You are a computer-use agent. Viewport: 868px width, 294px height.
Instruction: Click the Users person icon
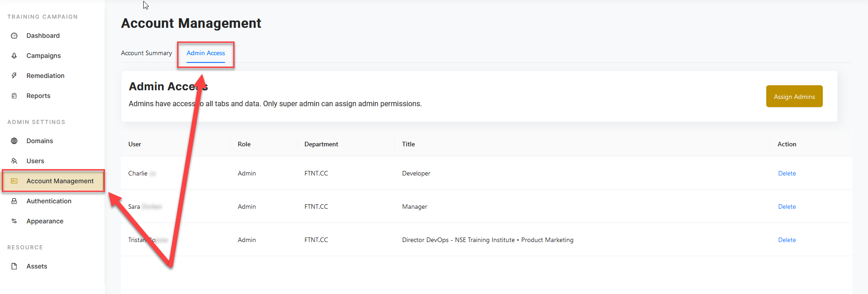pos(14,161)
